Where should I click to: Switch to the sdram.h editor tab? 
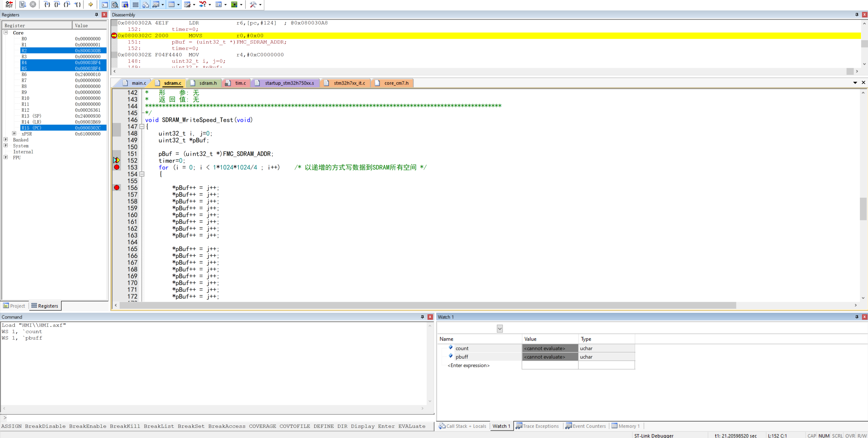coord(204,83)
